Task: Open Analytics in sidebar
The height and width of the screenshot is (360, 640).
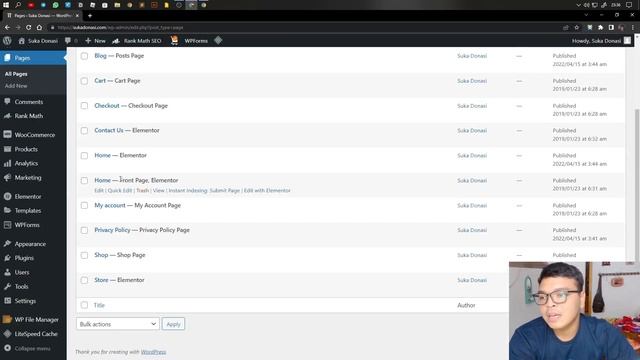Action: point(26,163)
